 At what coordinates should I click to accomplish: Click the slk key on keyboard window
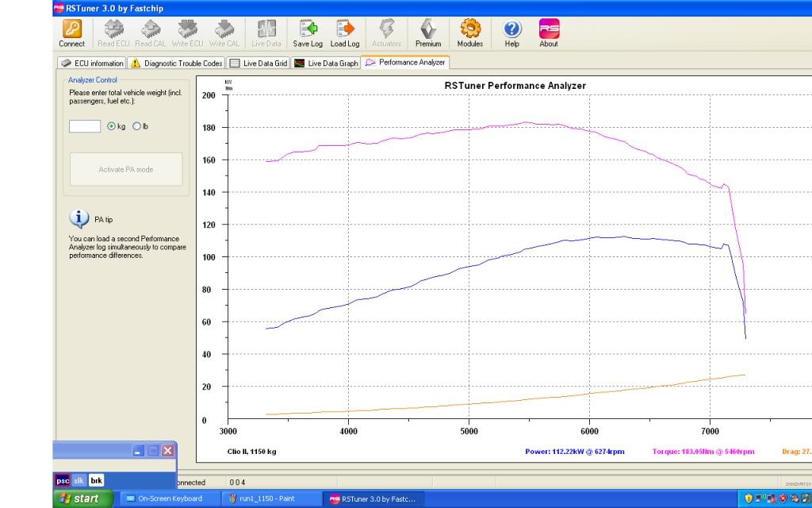(x=79, y=480)
